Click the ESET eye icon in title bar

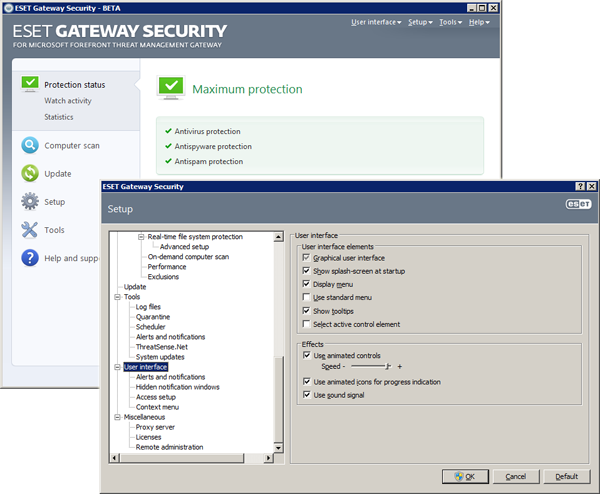pos(8,8)
